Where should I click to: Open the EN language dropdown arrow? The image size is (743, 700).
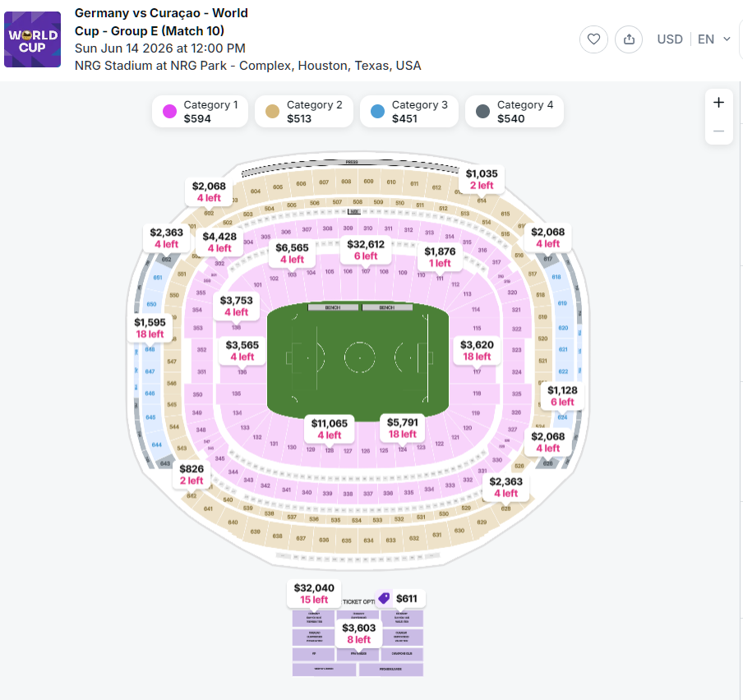click(x=727, y=39)
